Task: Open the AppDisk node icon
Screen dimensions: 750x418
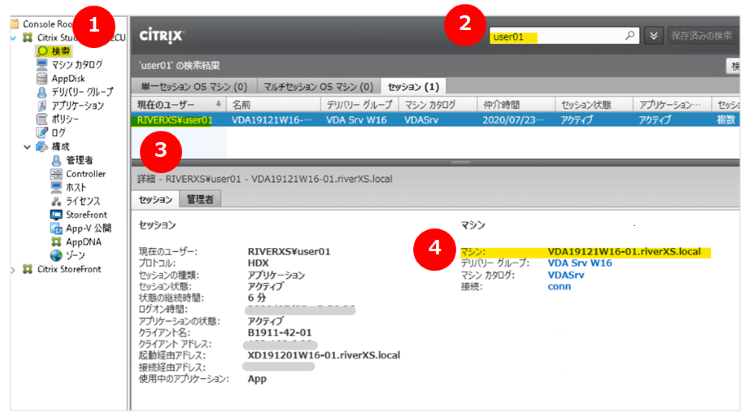Action: click(42, 78)
